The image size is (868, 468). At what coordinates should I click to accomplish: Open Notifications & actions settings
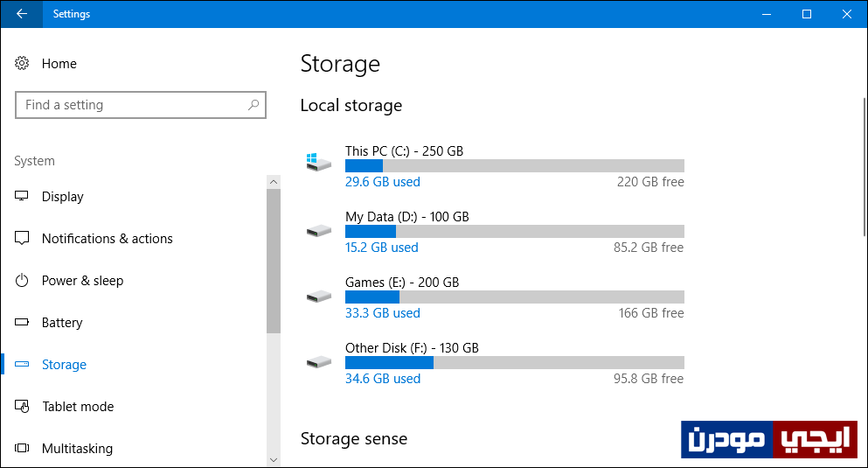pyautogui.click(x=108, y=238)
